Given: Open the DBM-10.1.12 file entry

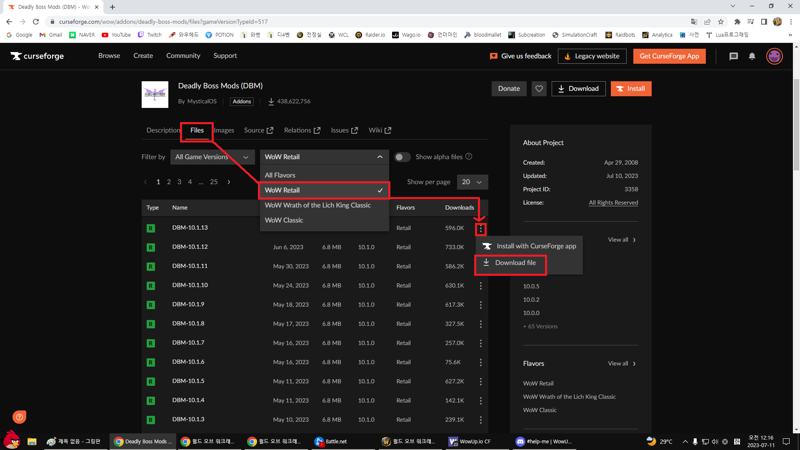Looking at the screenshot, I should coord(190,247).
